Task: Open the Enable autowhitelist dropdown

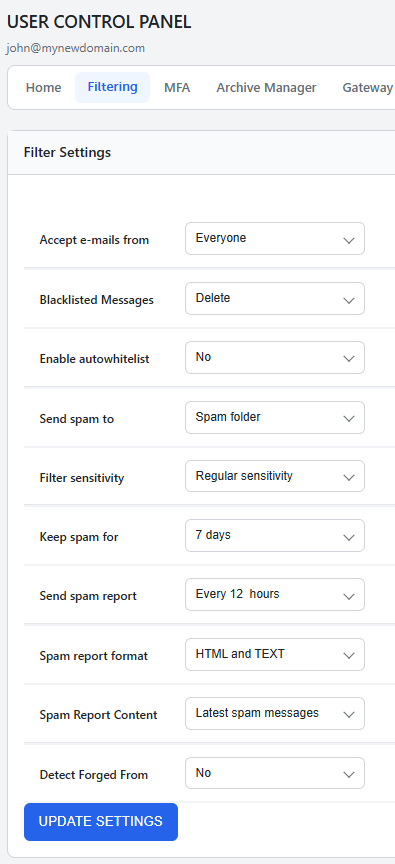Action: (x=274, y=358)
